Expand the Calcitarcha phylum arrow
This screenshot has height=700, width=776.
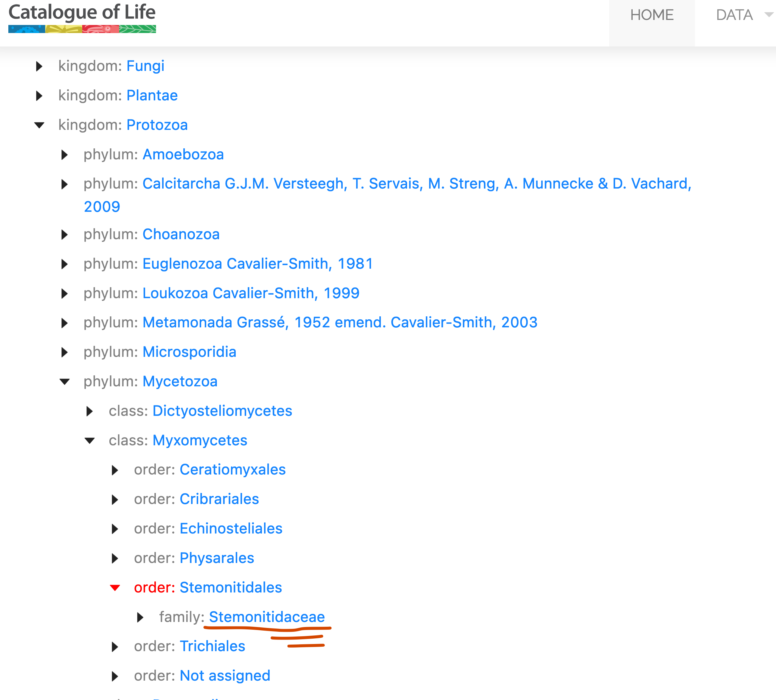tap(64, 184)
